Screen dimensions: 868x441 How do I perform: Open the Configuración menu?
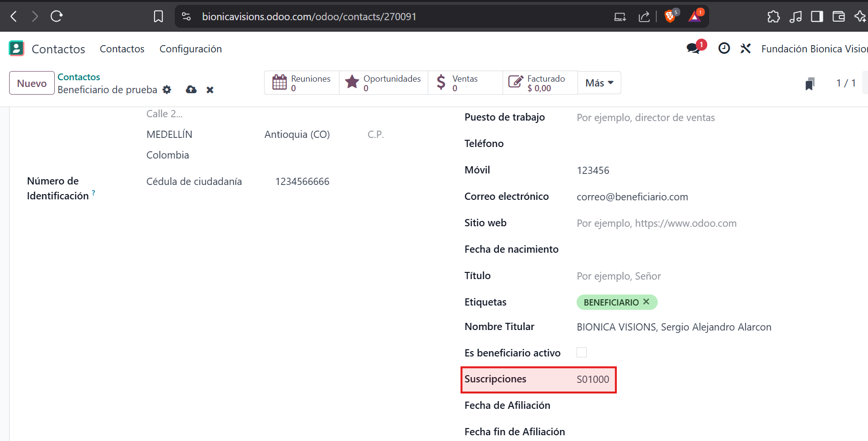pyautogui.click(x=191, y=49)
